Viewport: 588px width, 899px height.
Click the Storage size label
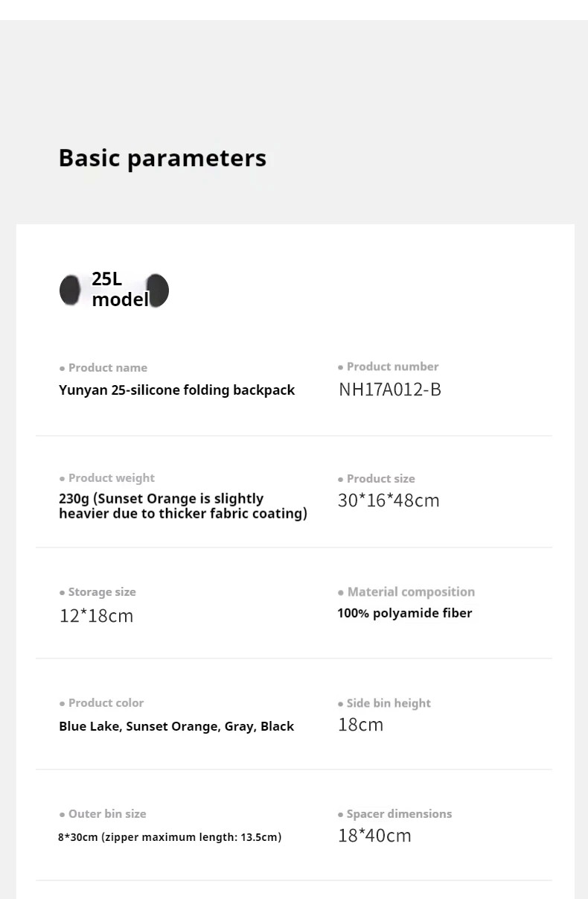[x=98, y=592]
